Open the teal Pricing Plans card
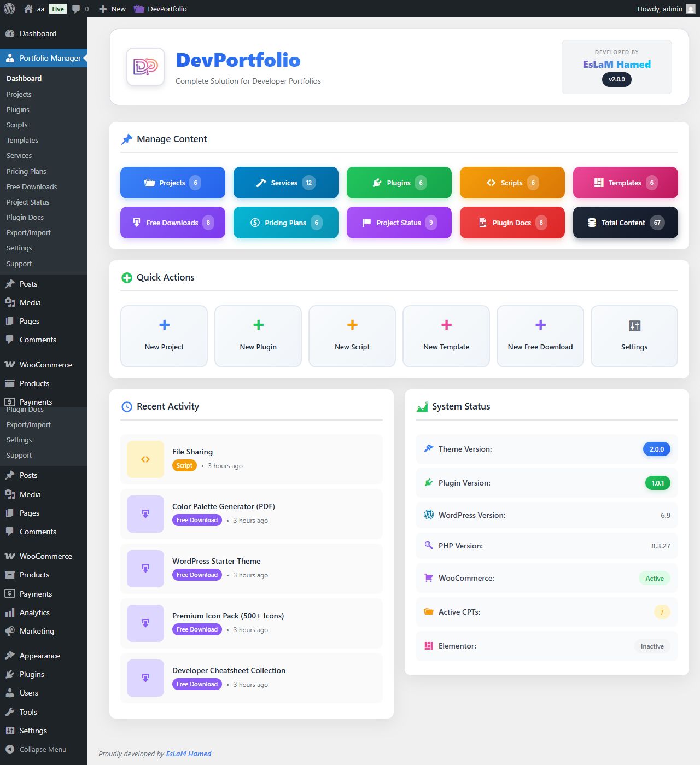The image size is (700, 765). [x=286, y=223]
